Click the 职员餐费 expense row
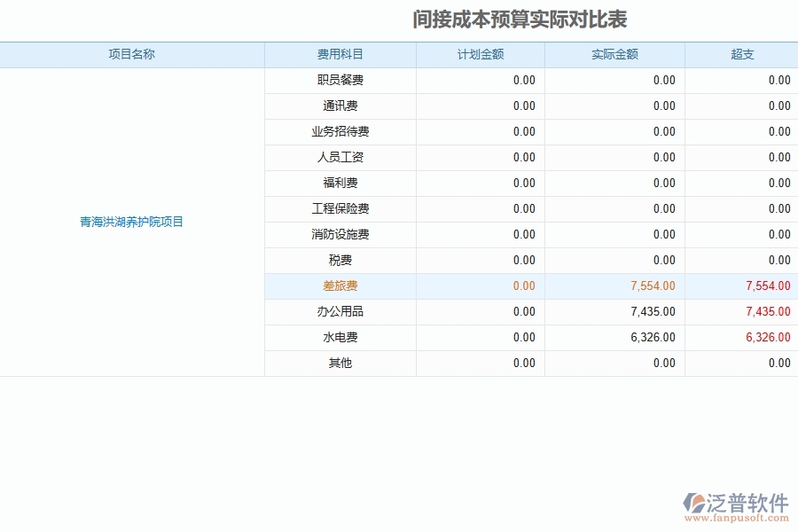Viewport: 798px width, 532px height. click(340, 80)
